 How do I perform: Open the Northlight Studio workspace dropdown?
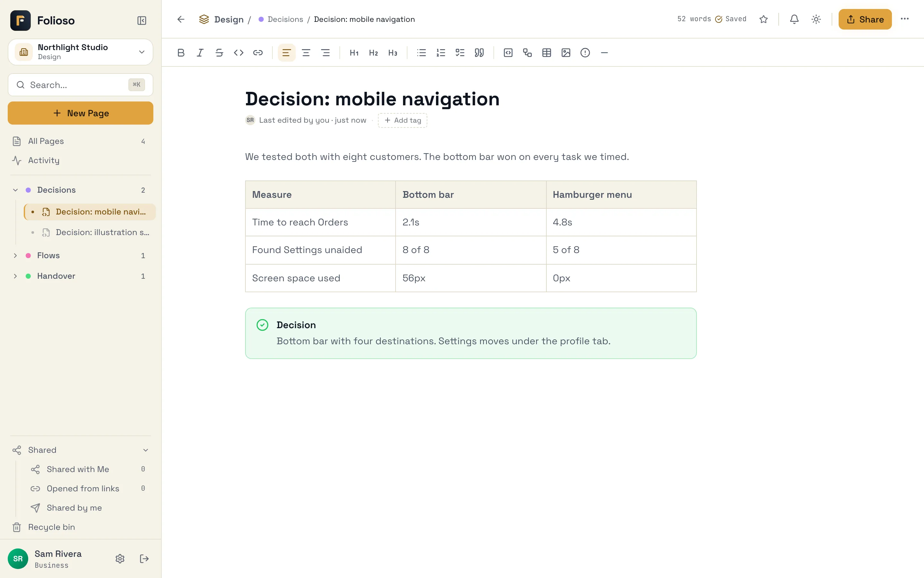pos(81,52)
